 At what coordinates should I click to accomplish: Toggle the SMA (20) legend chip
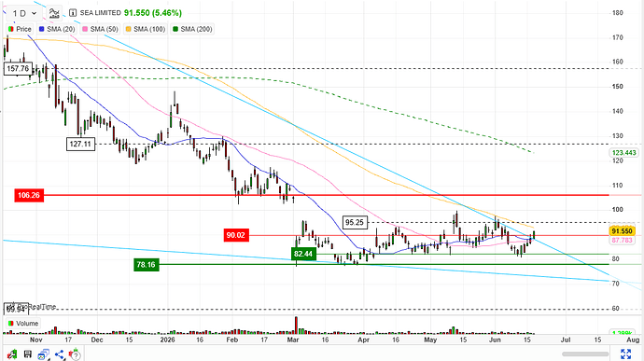(57, 29)
